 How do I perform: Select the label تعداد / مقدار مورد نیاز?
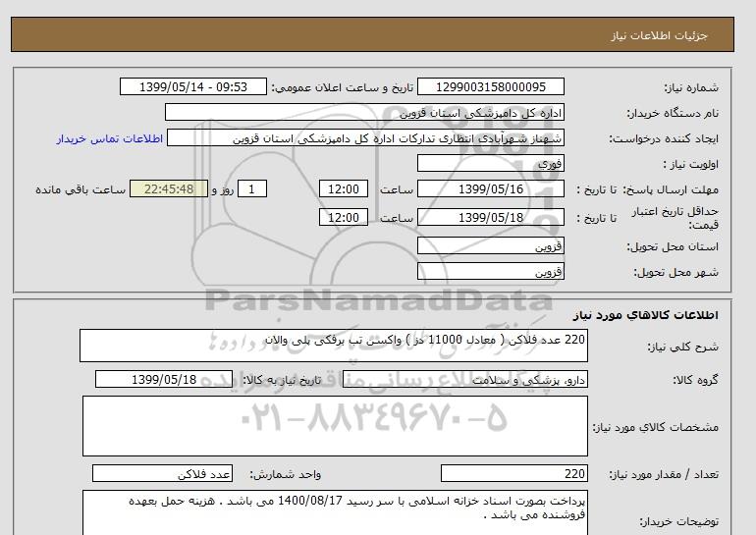[x=664, y=475]
